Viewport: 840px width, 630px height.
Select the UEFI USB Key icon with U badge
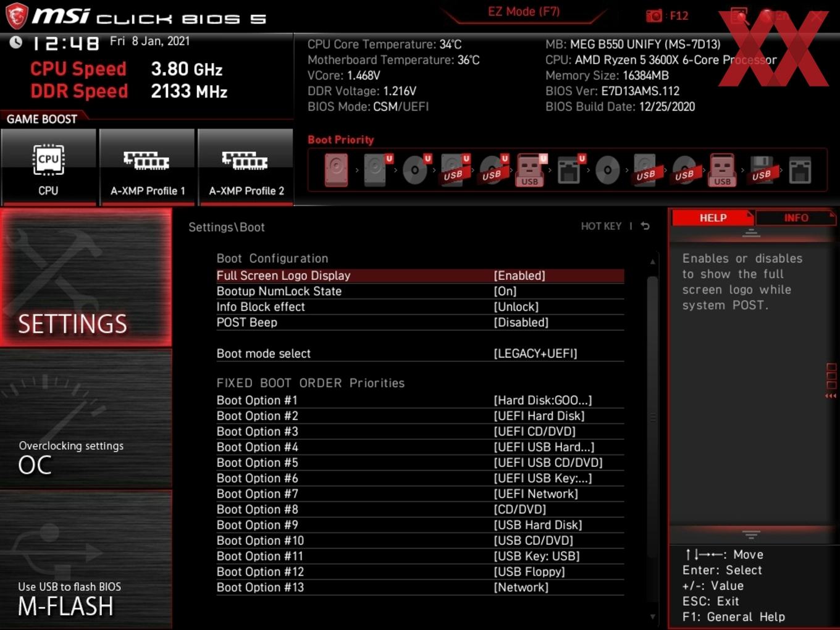[532, 170]
